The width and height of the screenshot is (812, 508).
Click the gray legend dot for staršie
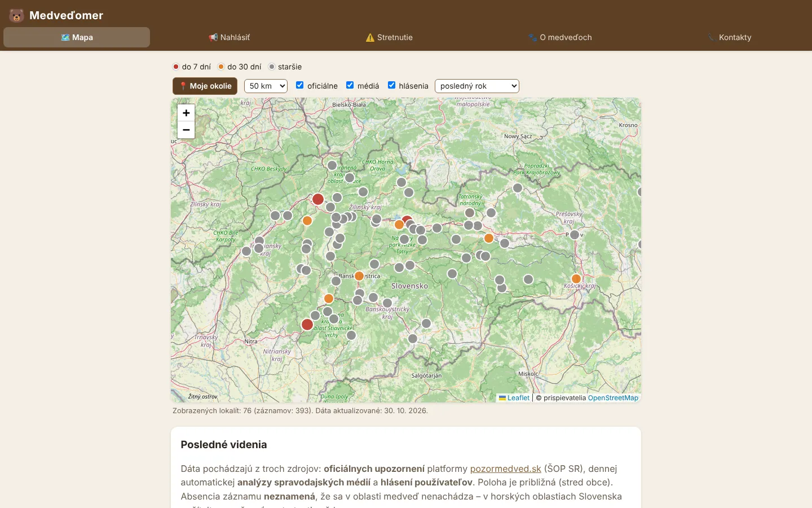[x=272, y=67]
